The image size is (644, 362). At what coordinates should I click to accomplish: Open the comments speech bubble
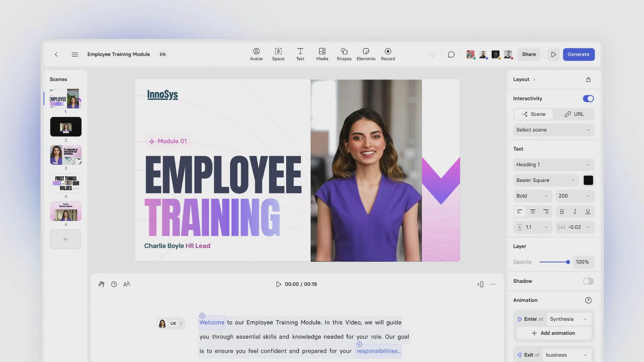click(x=451, y=54)
